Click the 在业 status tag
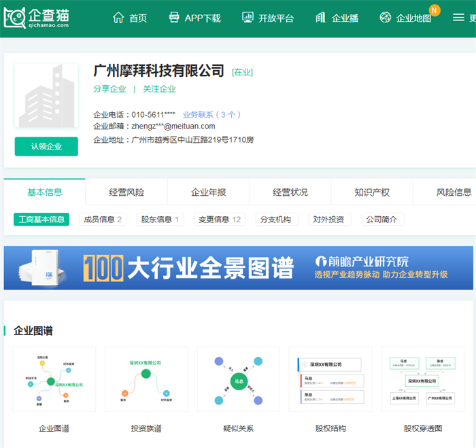 (242, 72)
